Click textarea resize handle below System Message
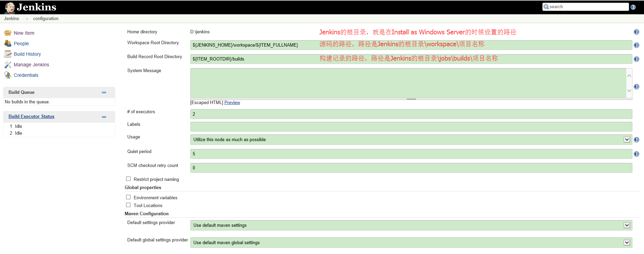This screenshot has width=644, height=254. (x=411, y=99)
